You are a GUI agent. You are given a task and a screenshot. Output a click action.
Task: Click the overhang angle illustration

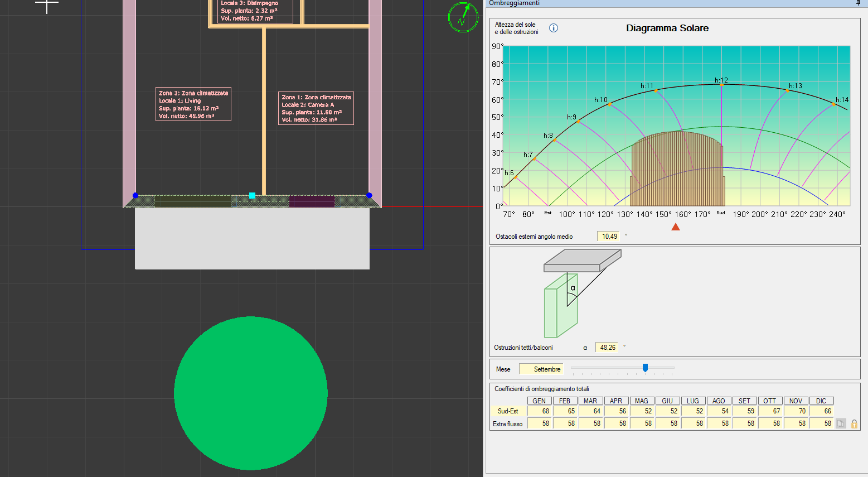582,293
